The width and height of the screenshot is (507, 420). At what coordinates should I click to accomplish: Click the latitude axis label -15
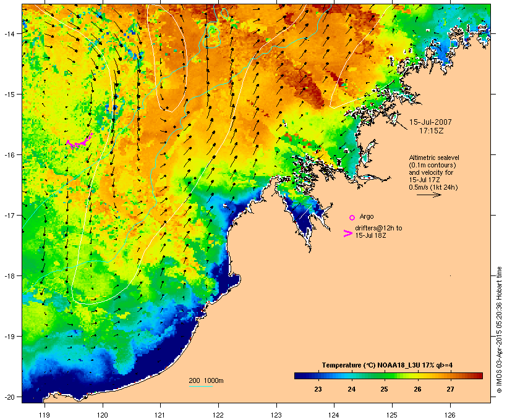[9, 94]
